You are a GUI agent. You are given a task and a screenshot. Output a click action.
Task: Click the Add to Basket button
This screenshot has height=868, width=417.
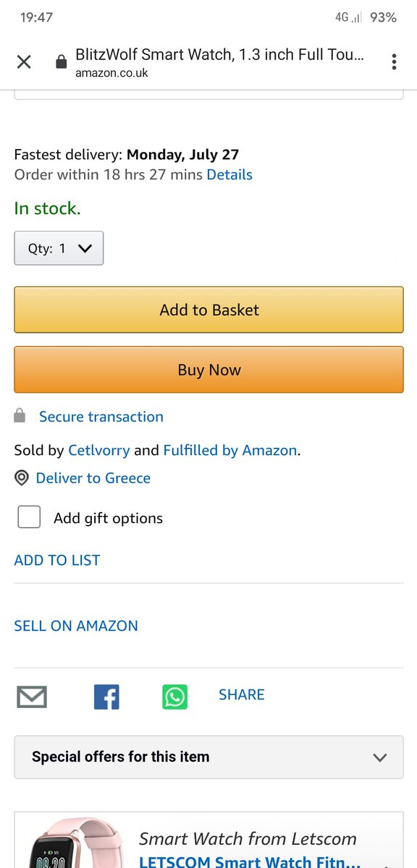coord(208,310)
